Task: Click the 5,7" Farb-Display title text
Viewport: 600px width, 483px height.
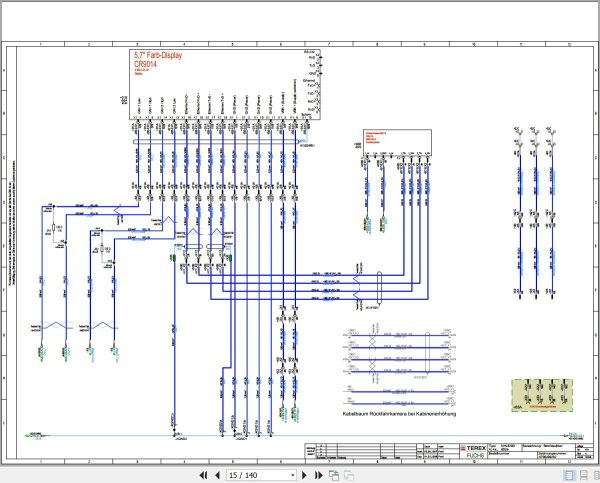Action: pyautogui.click(x=158, y=55)
